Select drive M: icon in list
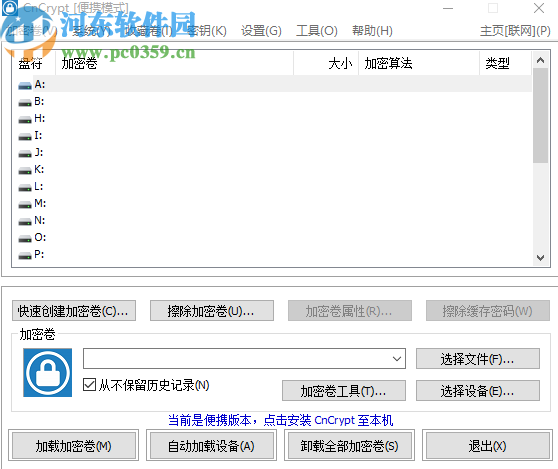This screenshot has width=558, height=469. 25,205
